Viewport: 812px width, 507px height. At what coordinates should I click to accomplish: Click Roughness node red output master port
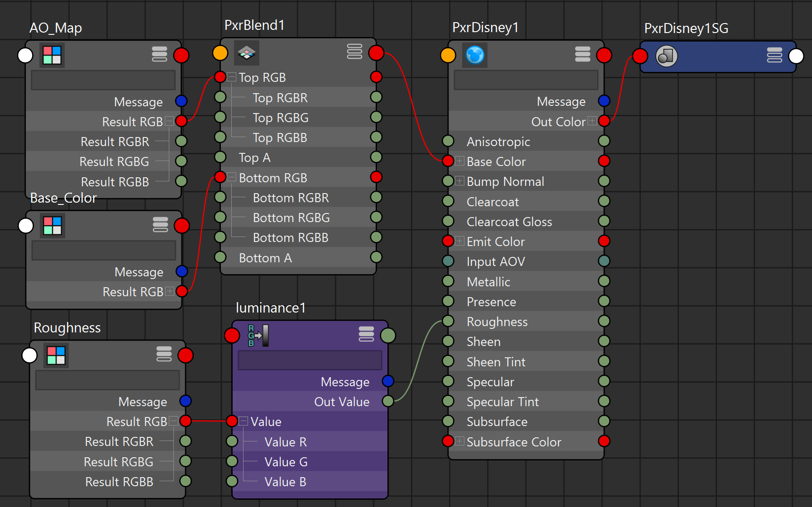pos(186,355)
